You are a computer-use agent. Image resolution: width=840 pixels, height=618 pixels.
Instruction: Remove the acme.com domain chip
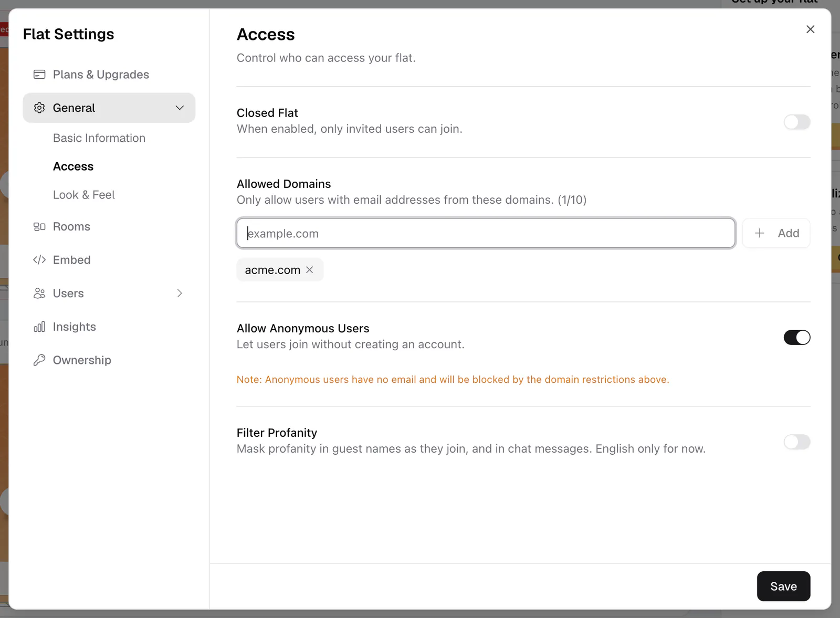pyautogui.click(x=310, y=270)
